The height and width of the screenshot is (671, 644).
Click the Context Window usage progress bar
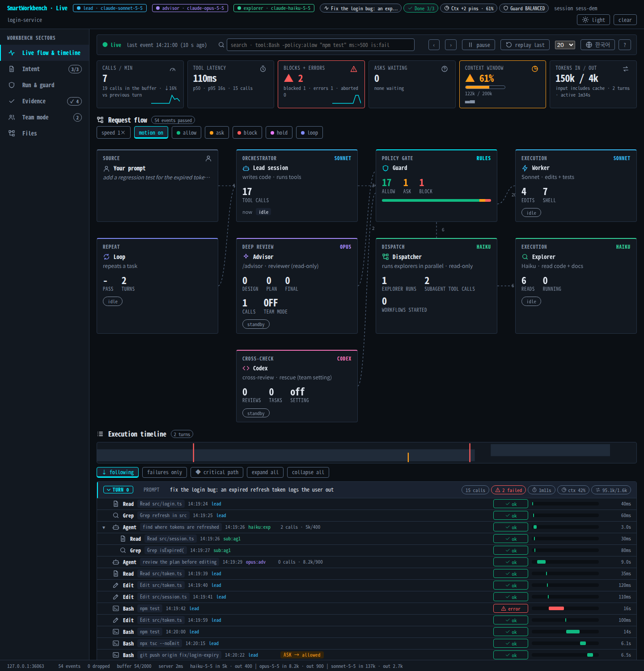pyautogui.click(x=485, y=87)
